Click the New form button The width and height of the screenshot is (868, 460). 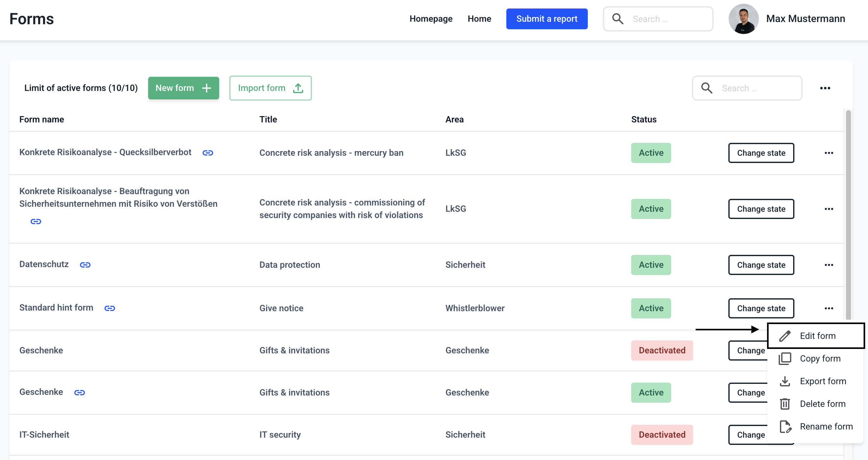tap(183, 88)
